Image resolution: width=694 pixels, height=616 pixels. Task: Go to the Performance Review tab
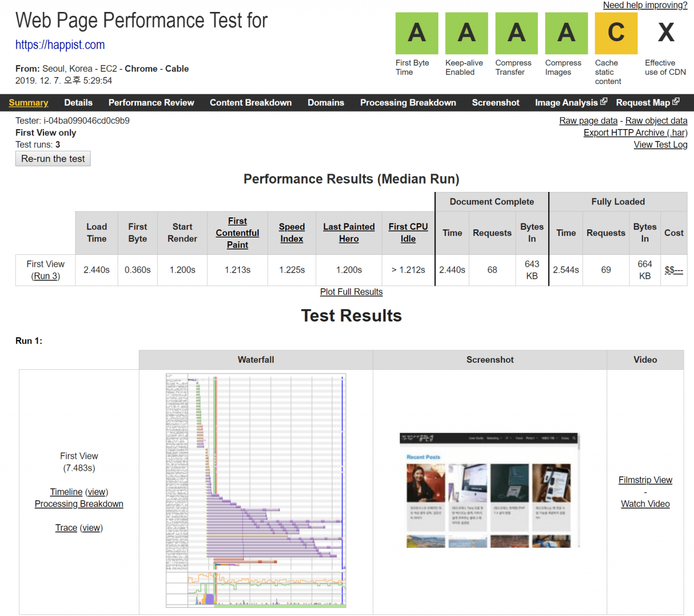(x=151, y=102)
